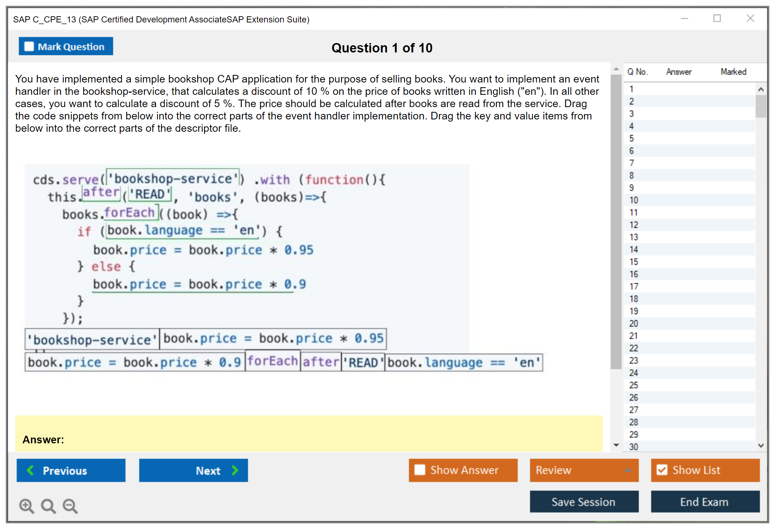Click the zoom in magnifier icon

point(26,506)
